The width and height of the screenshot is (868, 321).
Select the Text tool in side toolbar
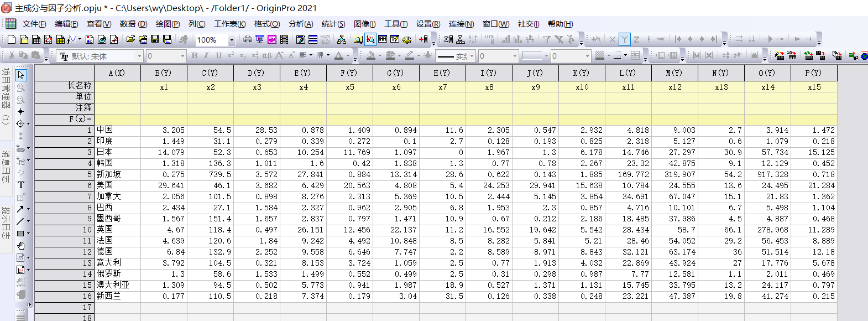(21, 185)
